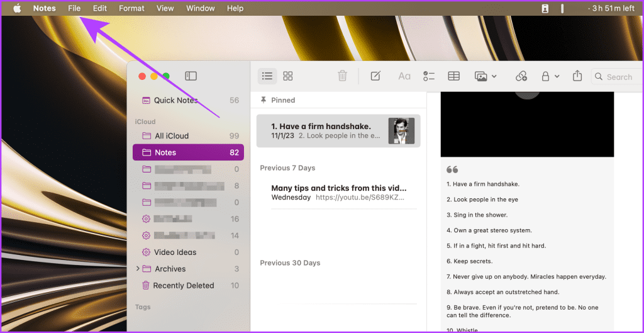The width and height of the screenshot is (644, 333).
Task: Switch to list view
Action: 267,76
